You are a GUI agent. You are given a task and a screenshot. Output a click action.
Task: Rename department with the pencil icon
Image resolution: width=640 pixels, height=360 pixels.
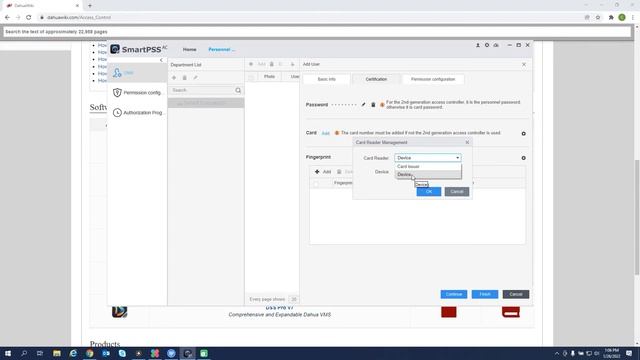click(x=196, y=78)
